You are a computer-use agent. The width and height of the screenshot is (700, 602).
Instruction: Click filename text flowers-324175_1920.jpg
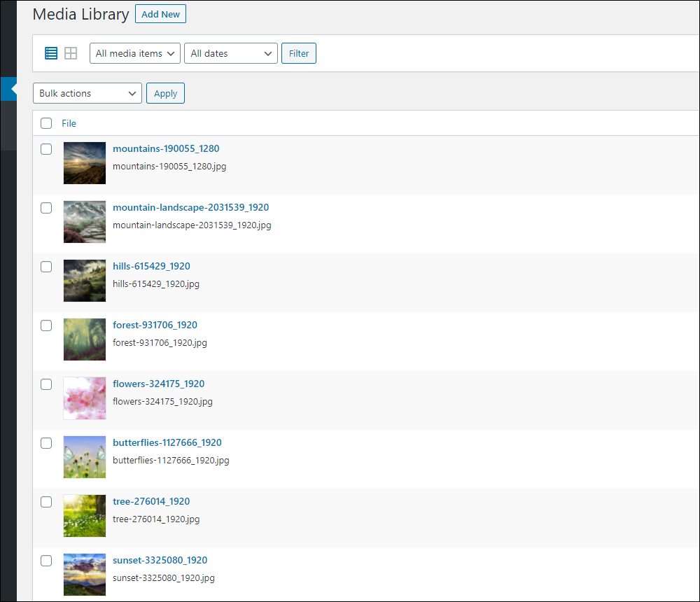click(162, 402)
